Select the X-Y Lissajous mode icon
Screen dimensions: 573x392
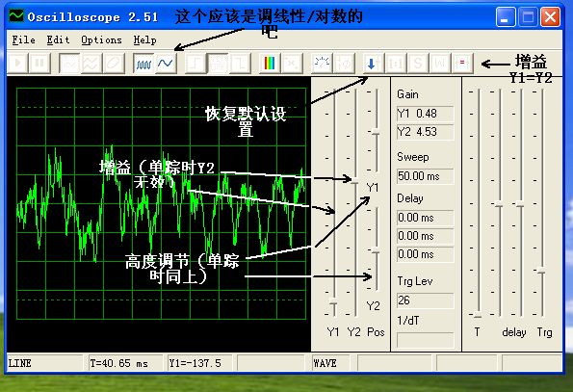[x=114, y=64]
